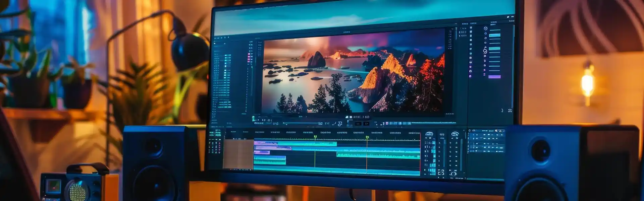Click the tan panel left of the timeline tracks
Screen dimensions: 644x201
238,154
